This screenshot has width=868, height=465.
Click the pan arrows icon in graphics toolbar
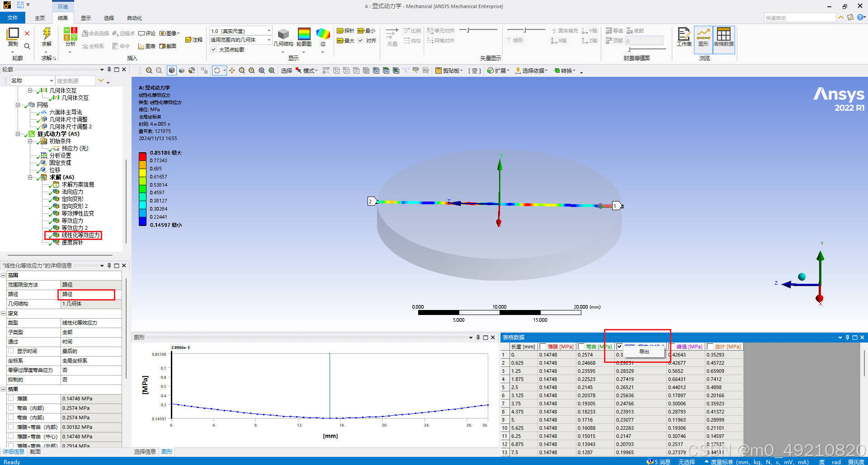[232, 70]
